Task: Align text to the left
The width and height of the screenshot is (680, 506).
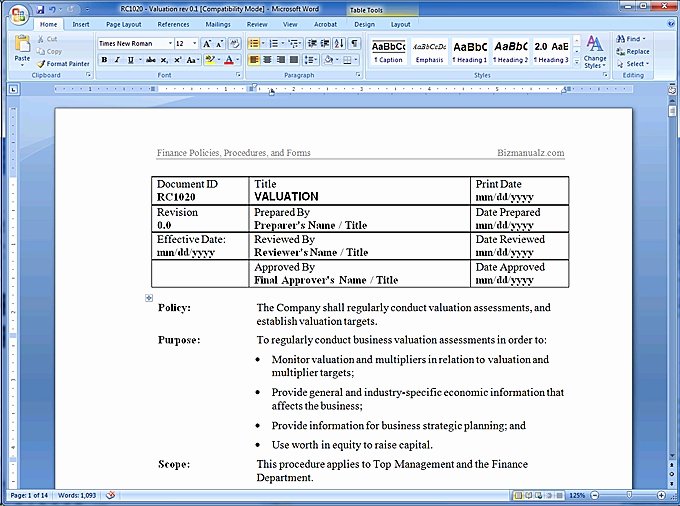Action: tap(254, 60)
